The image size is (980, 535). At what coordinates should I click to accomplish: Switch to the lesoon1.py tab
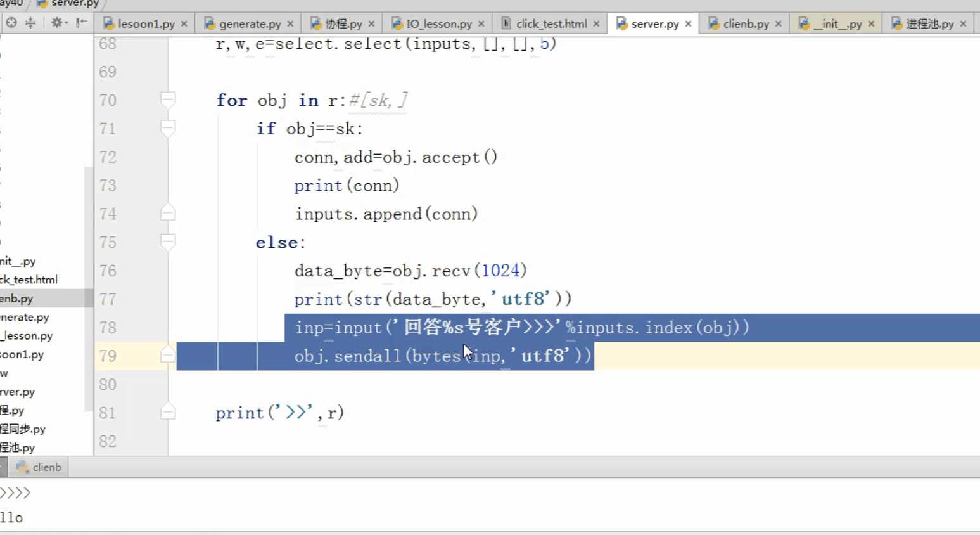coord(146,23)
